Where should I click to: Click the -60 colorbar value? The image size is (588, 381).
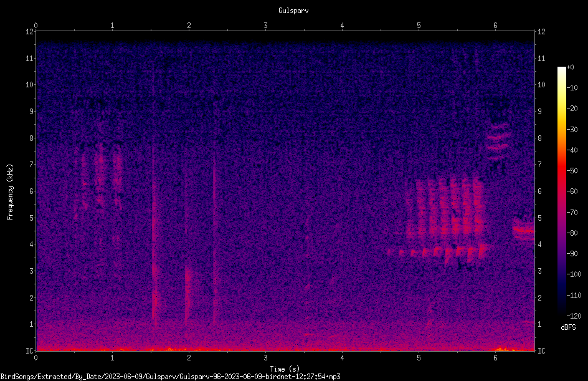tap(572, 191)
